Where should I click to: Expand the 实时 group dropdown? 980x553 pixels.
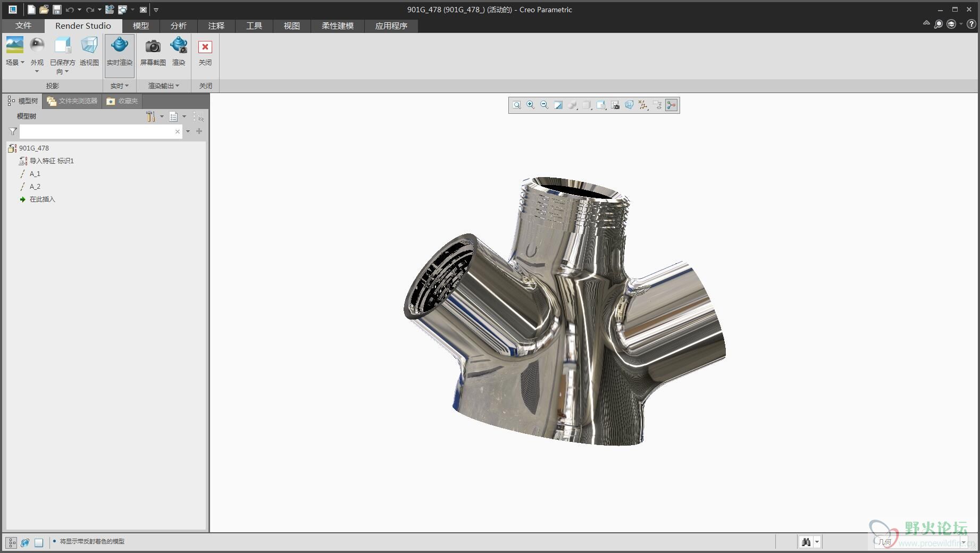120,86
